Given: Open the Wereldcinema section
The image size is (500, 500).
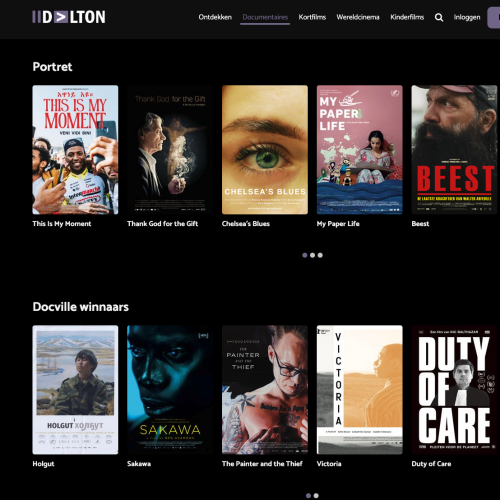Looking at the screenshot, I should click(x=358, y=17).
